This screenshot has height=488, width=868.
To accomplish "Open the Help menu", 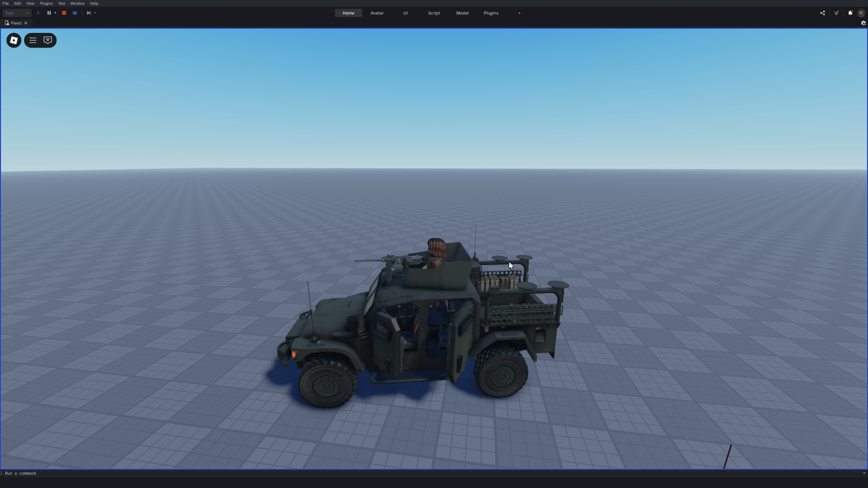I will pyautogui.click(x=94, y=3).
